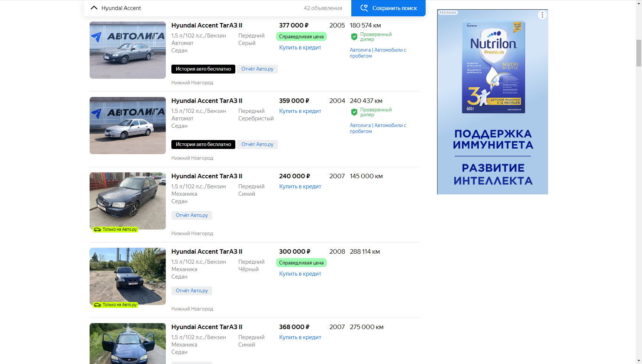
Task: Click the mileage 240 437 км
Action: pos(366,101)
